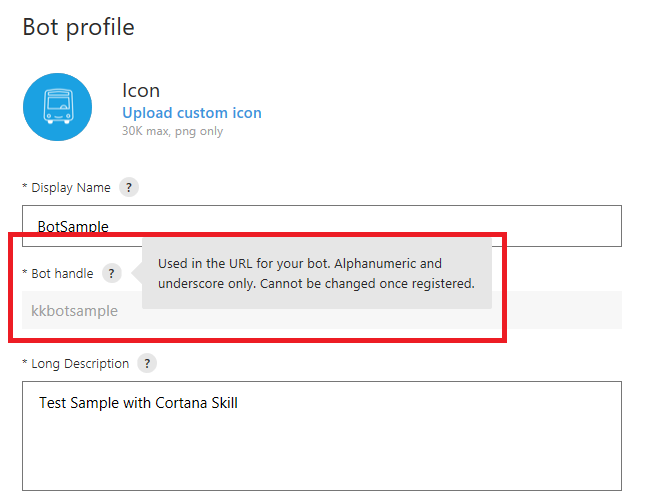Click the Bot handle tooltip text

[x=316, y=273]
